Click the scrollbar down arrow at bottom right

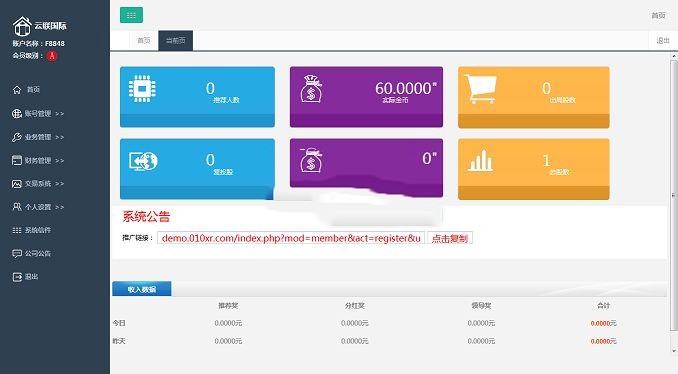point(674,351)
